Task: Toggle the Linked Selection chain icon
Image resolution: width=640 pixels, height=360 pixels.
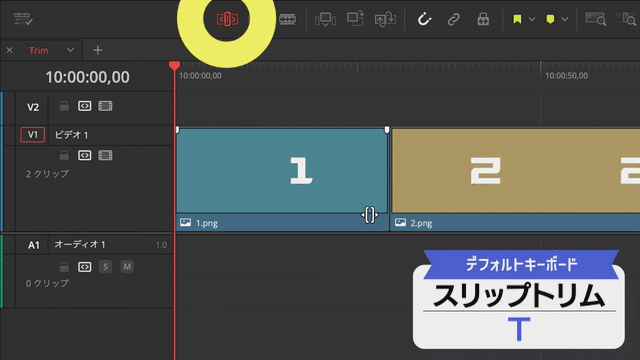Action: click(453, 19)
